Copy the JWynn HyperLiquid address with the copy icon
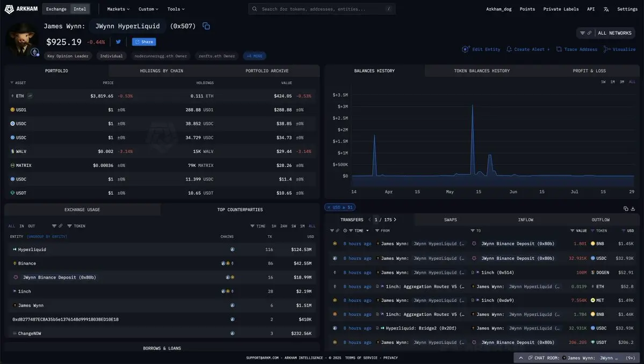Screen dimensions: 644x364 [x=206, y=26]
